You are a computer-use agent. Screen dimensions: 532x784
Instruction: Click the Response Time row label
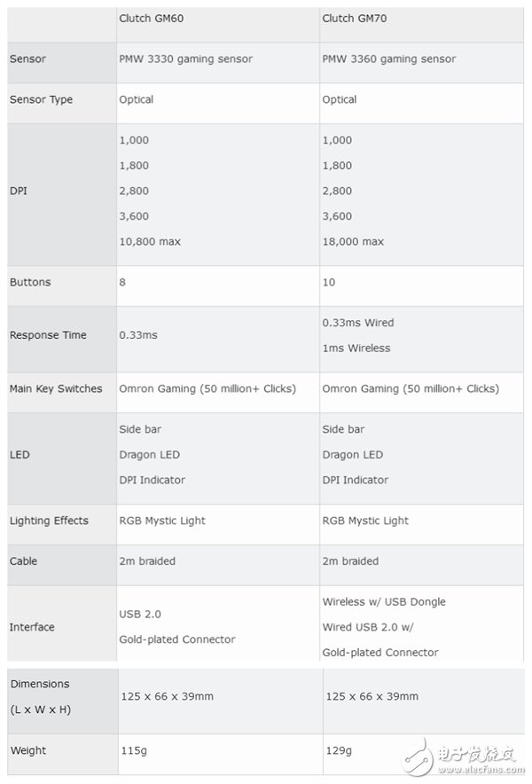48,335
